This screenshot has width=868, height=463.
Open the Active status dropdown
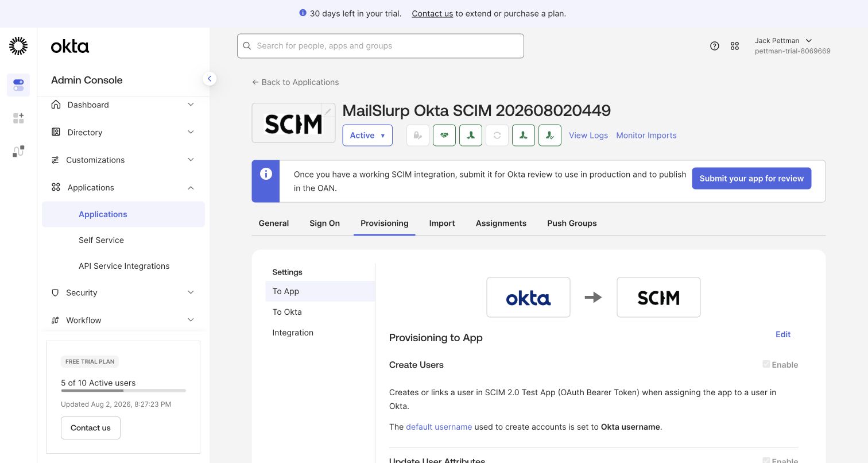click(367, 136)
